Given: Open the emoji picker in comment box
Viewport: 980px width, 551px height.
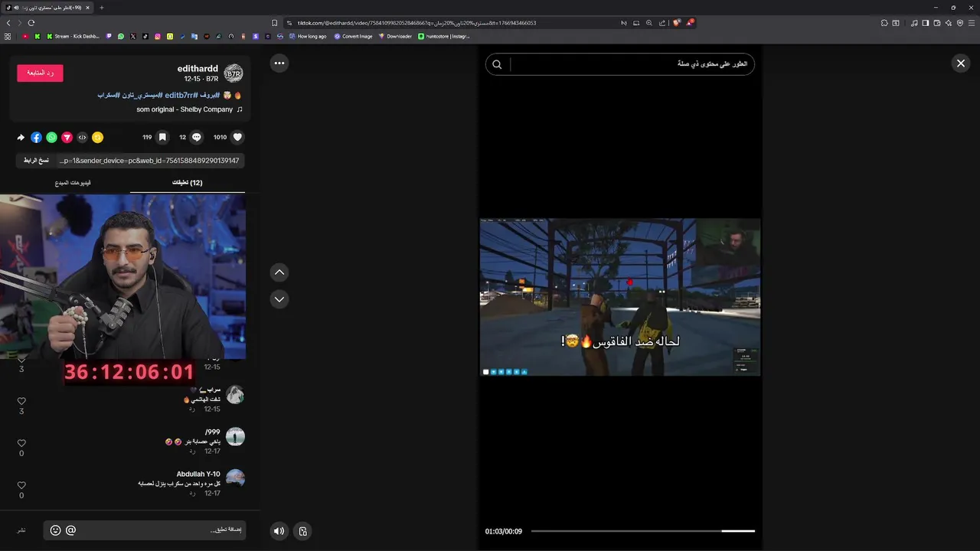Looking at the screenshot, I should coord(55,530).
